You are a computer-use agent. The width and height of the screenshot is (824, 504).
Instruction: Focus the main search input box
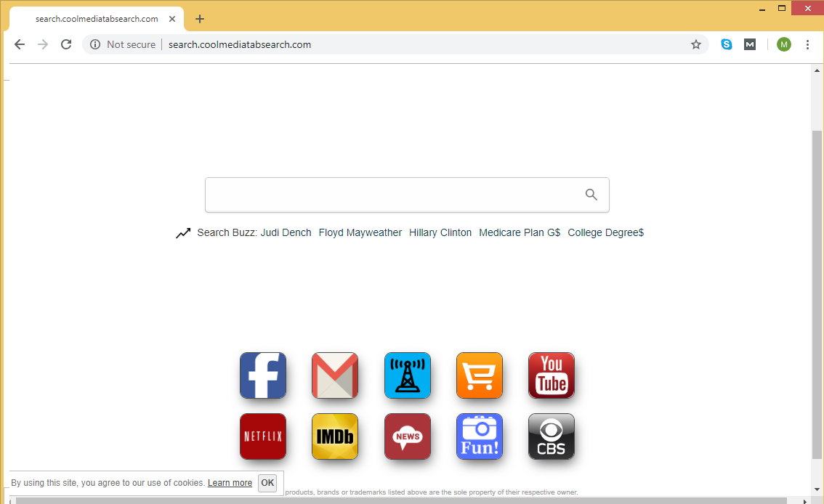coord(407,195)
